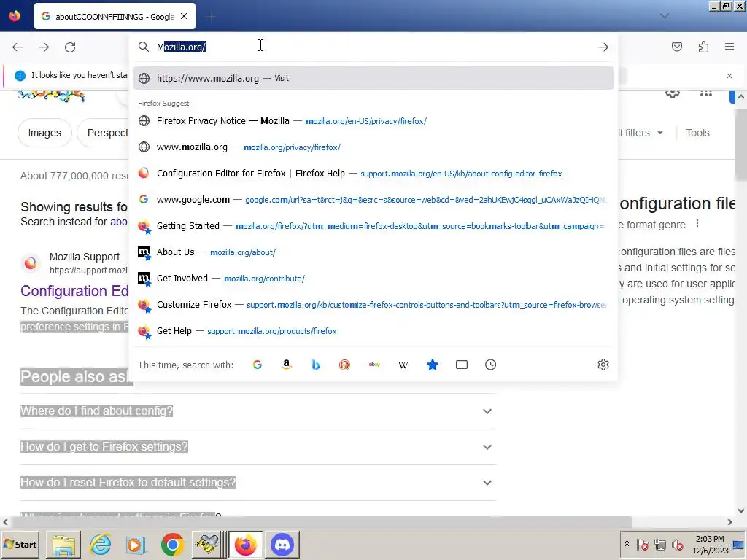The width and height of the screenshot is (747, 560).
Task: Click the horizontal page scrollbar
Action: 321,522
